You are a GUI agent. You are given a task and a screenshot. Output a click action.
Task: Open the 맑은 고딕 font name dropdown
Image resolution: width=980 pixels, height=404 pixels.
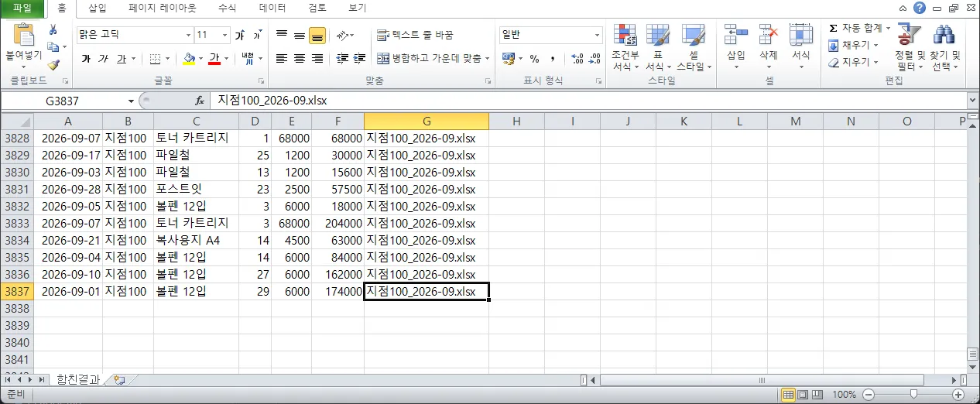point(188,36)
